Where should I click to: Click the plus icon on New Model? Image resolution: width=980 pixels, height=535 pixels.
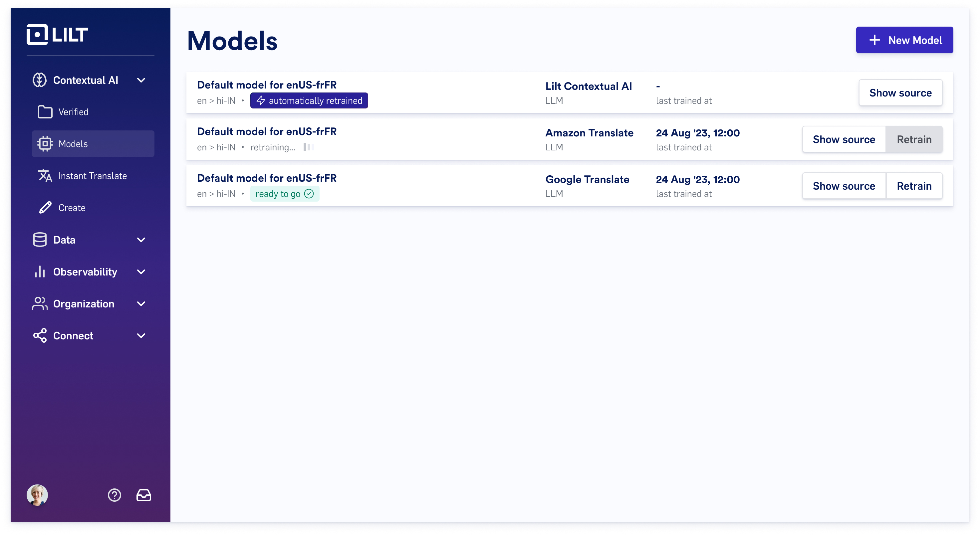(x=874, y=40)
